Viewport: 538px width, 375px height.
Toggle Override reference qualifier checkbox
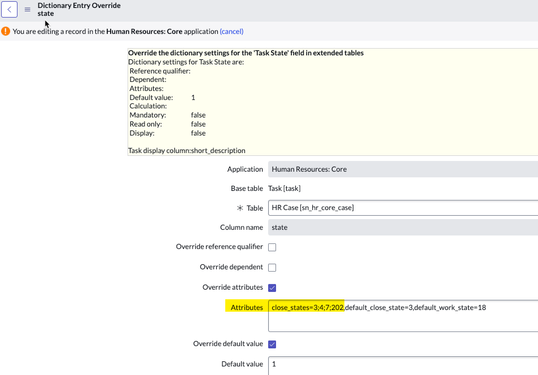click(272, 247)
